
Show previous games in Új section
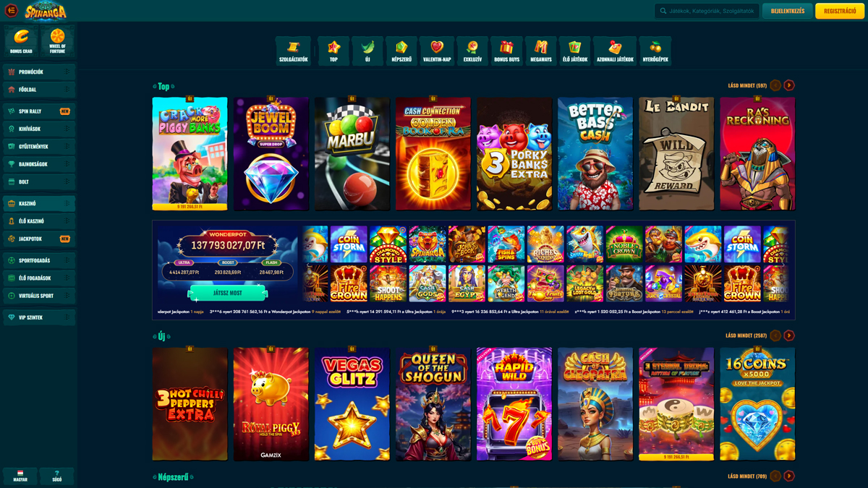pyautogui.click(x=775, y=335)
